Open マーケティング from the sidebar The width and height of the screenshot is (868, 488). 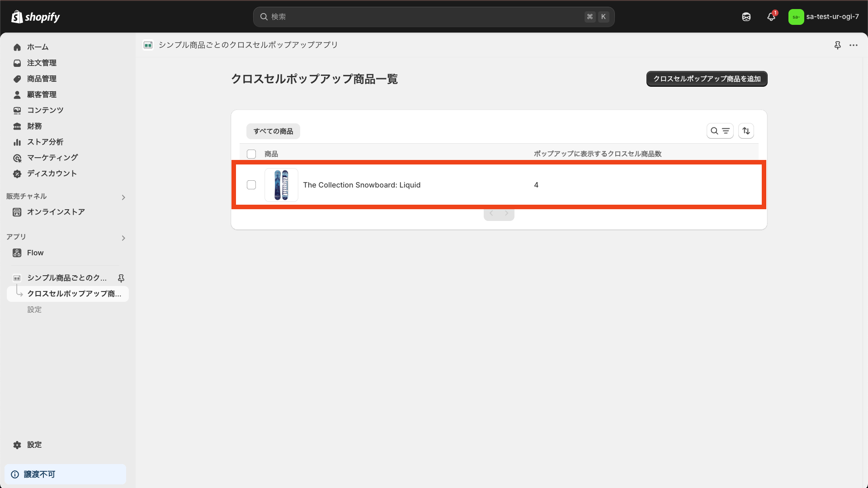click(x=52, y=158)
